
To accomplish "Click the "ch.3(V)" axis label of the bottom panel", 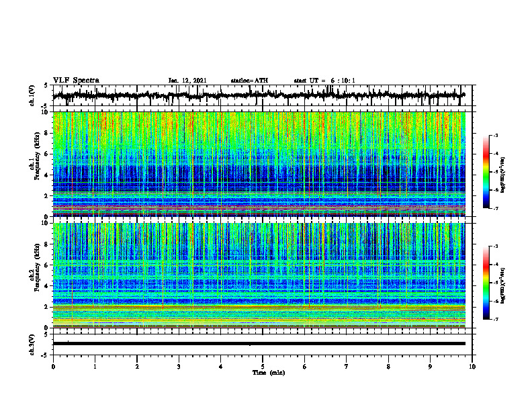I will (x=32, y=345).
